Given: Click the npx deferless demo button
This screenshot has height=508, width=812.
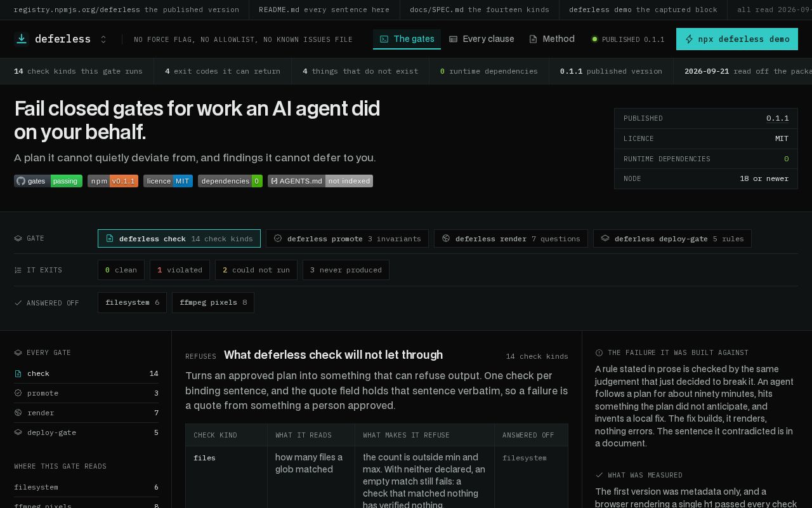Looking at the screenshot, I should pyautogui.click(x=737, y=39).
